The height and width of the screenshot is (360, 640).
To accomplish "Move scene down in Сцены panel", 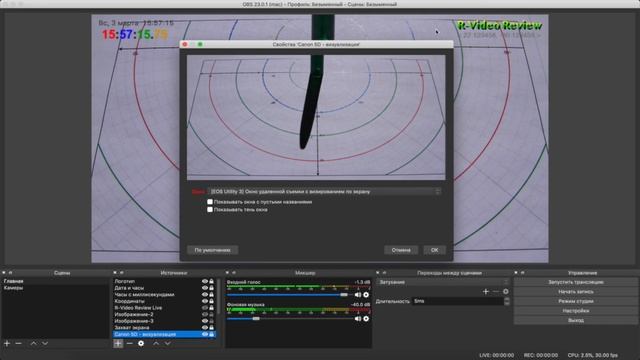I will click(45, 343).
